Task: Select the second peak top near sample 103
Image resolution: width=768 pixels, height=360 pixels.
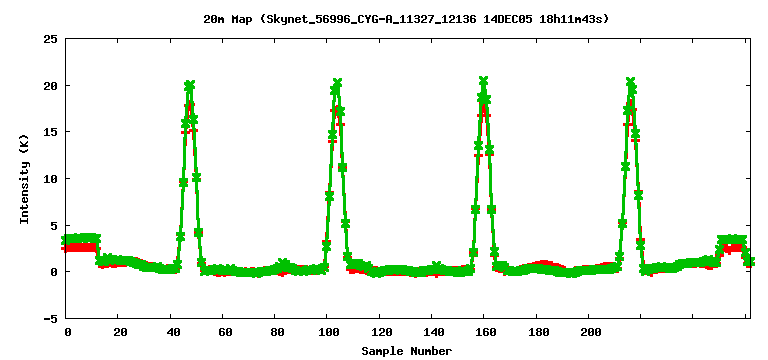Action: pos(337,83)
